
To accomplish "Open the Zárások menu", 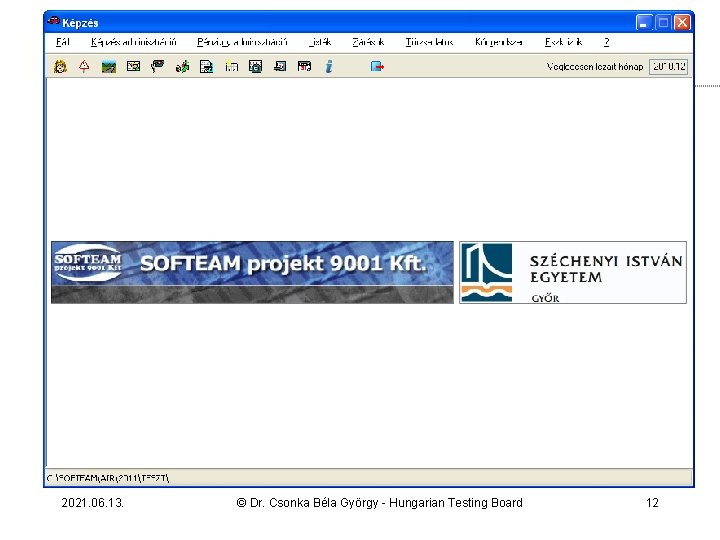I will pos(368,42).
